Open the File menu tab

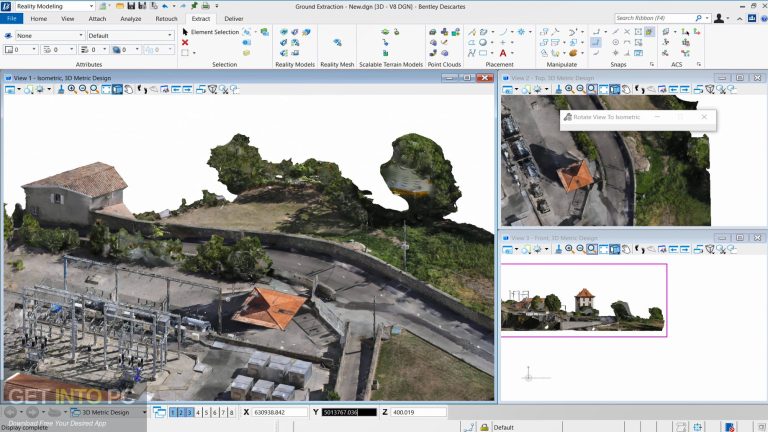coord(11,18)
